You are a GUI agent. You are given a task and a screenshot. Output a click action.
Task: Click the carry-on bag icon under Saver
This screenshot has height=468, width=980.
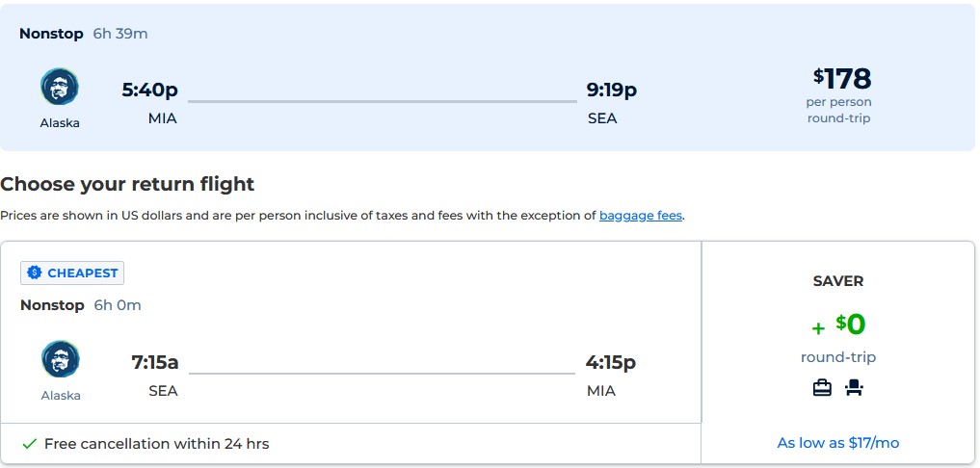[x=822, y=388]
